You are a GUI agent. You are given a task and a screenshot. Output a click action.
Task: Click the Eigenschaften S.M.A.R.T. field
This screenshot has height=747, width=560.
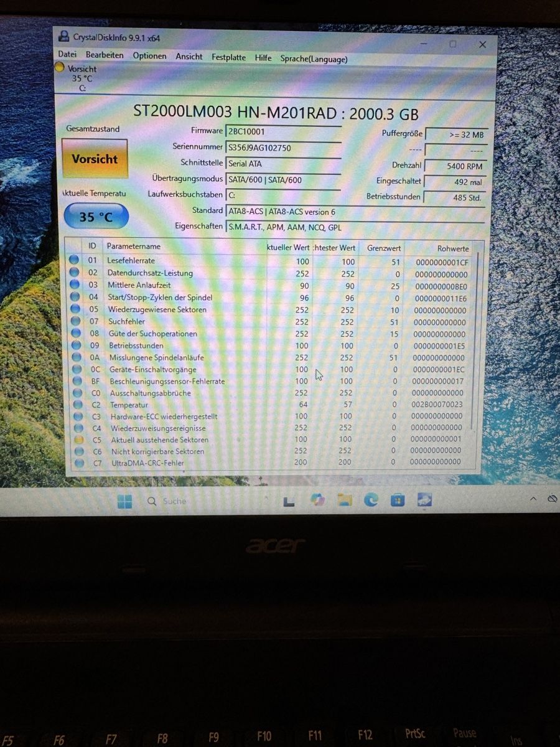355,227
